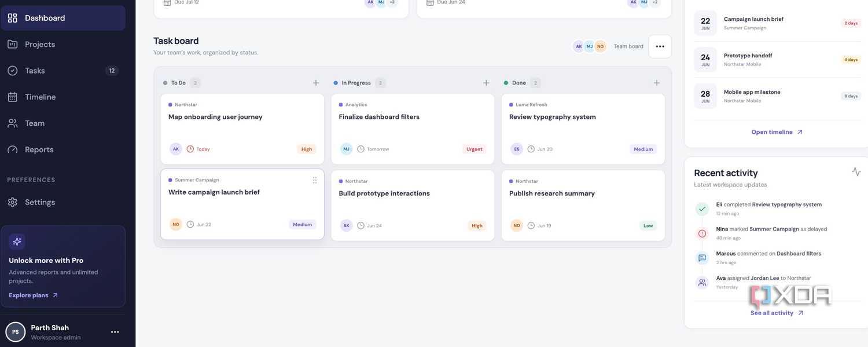Open Team in the sidebar
Viewport: 868px width, 347px height.
click(62, 123)
